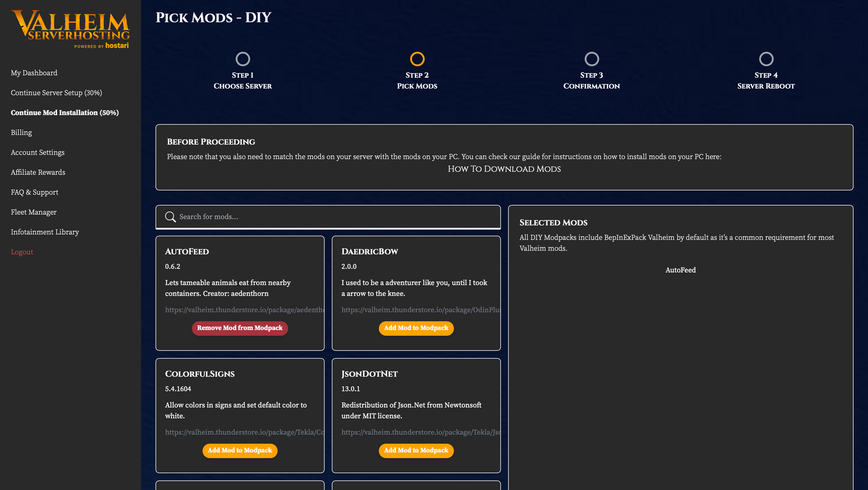Select the Step 4 Server Reboot circle
868x490 pixels.
pos(766,59)
